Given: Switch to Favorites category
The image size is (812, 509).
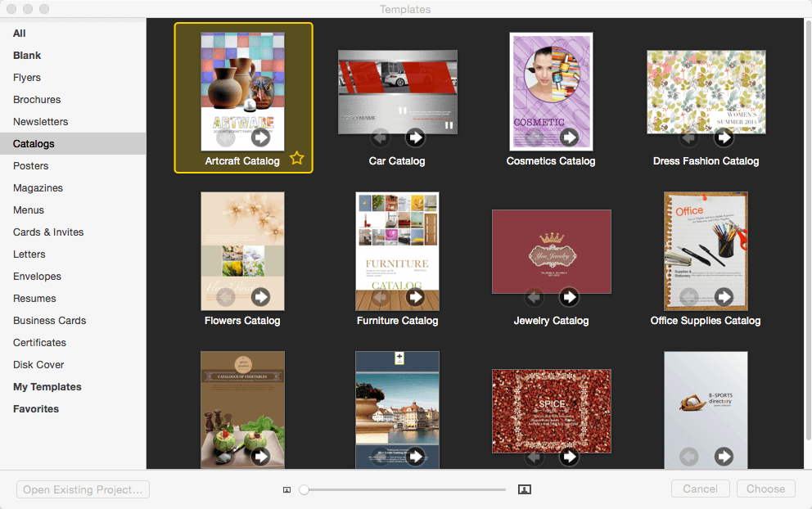Looking at the screenshot, I should (36, 409).
